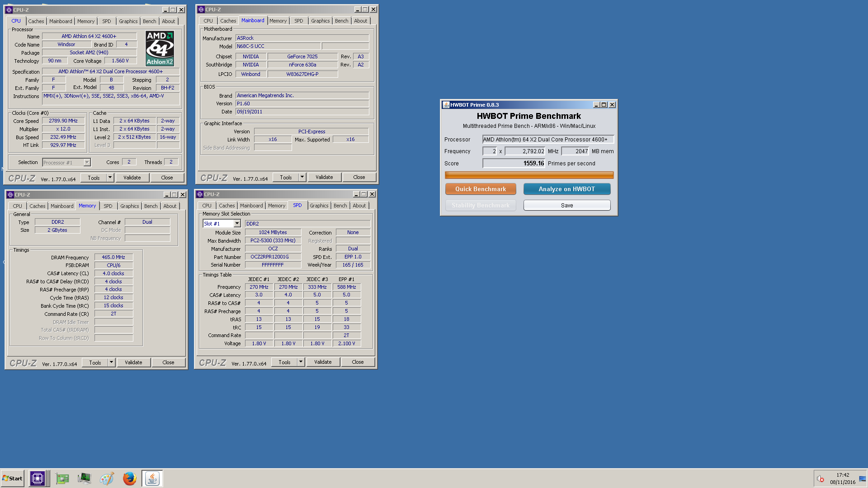Open the green circuit board taskbar icon
The height and width of the screenshot is (488, 868).
62,478
